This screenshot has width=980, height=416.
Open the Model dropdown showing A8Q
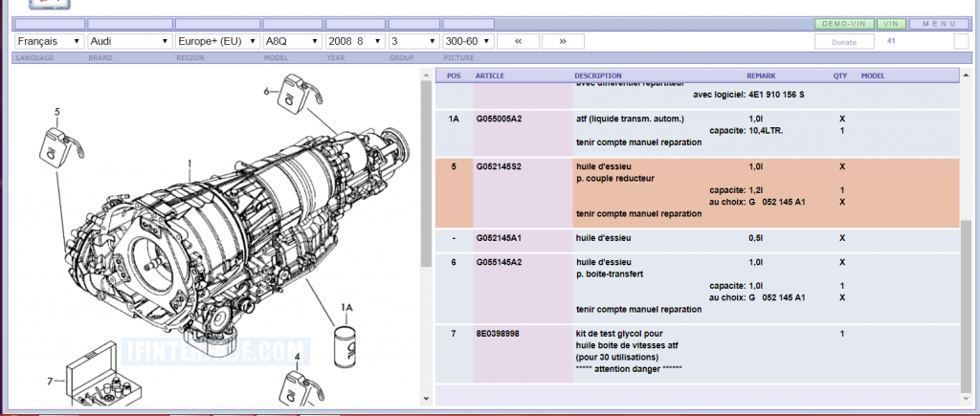click(x=291, y=41)
